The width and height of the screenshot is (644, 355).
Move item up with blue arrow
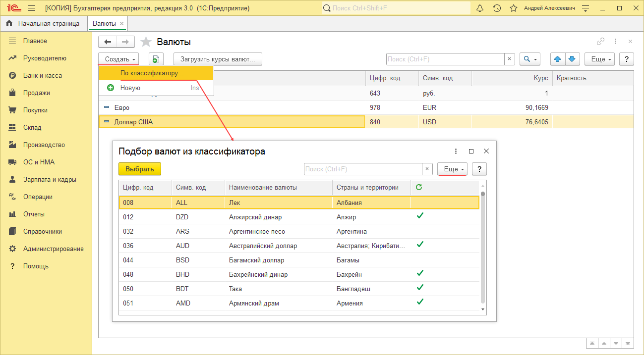tap(558, 59)
